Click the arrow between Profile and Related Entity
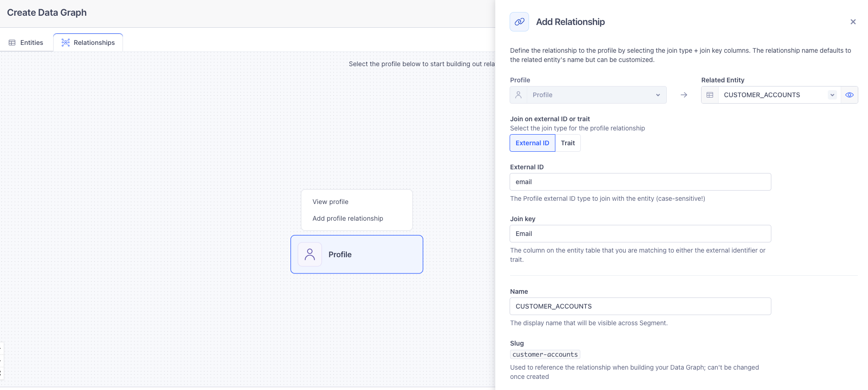The width and height of the screenshot is (868, 390). pos(684,95)
